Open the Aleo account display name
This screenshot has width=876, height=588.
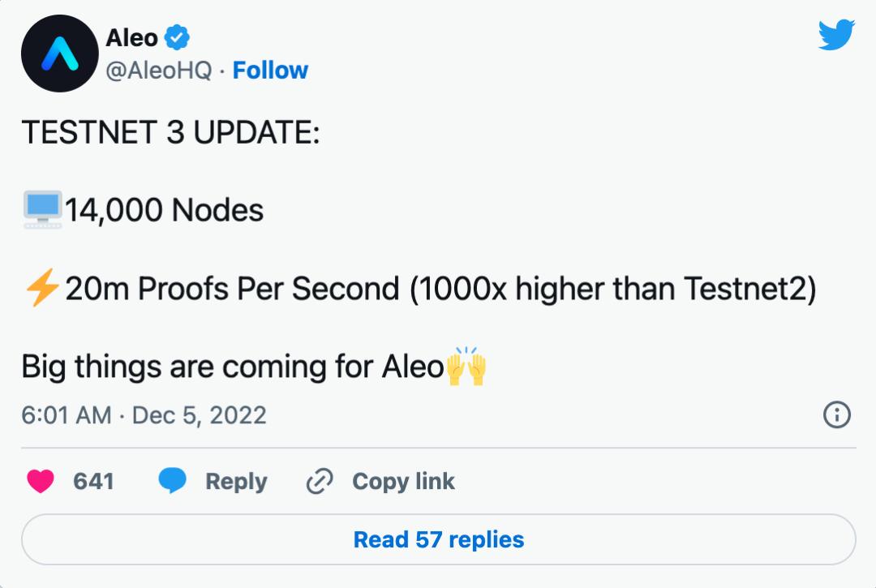[131, 36]
